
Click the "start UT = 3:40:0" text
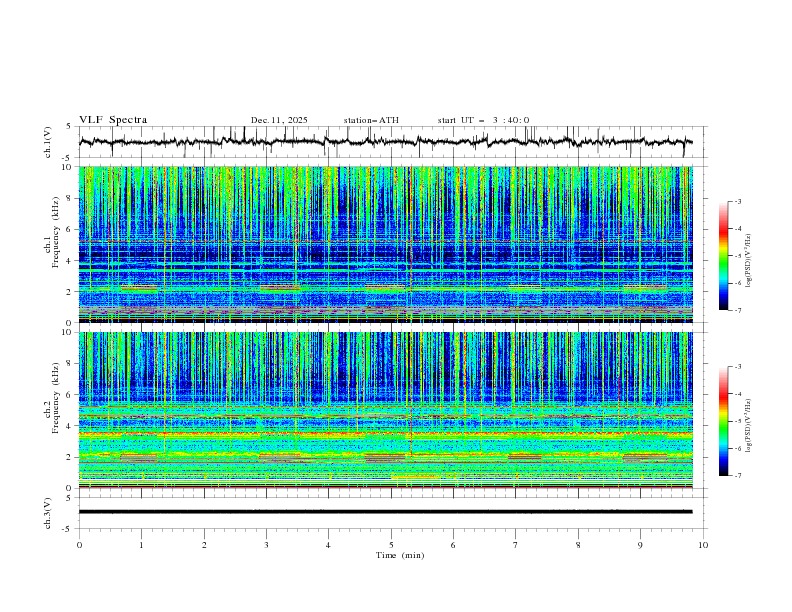(x=483, y=120)
